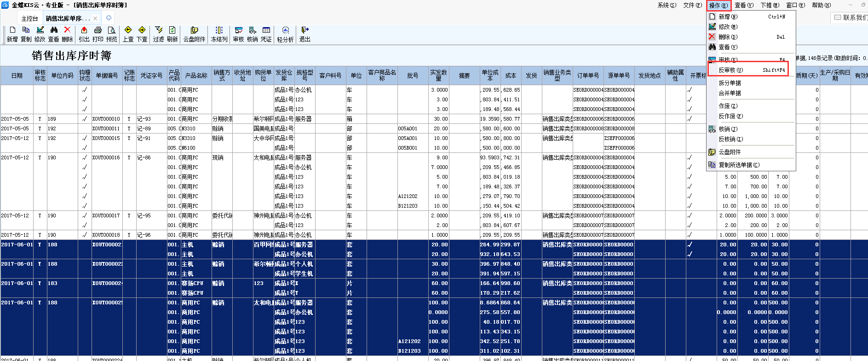The image size is (868, 361).
Task: Select 合并单据 menu entry
Action: [751, 93]
